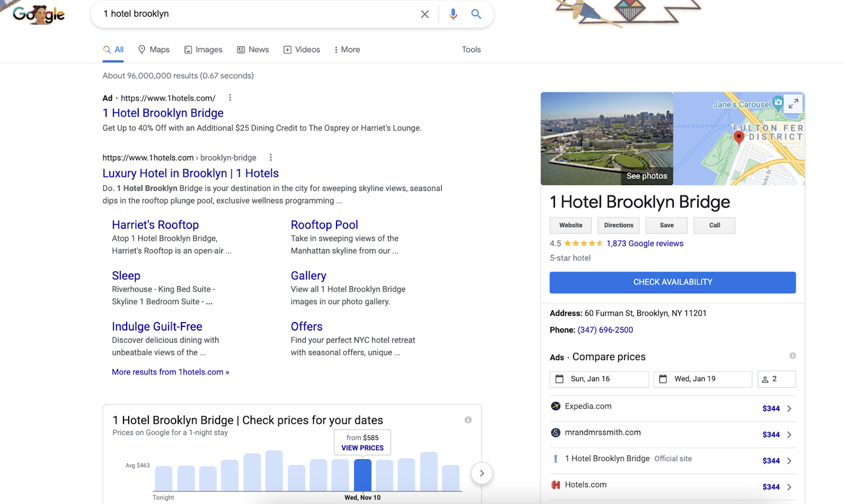This screenshot has height=504, width=844.
Task: Click the $344 Expedia.com price
Action: (x=771, y=409)
